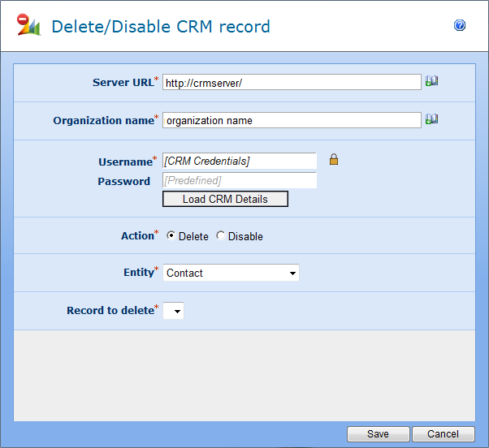Select the Username CRM Credentials field
Viewport: 489px width, 448px height.
pos(240,161)
